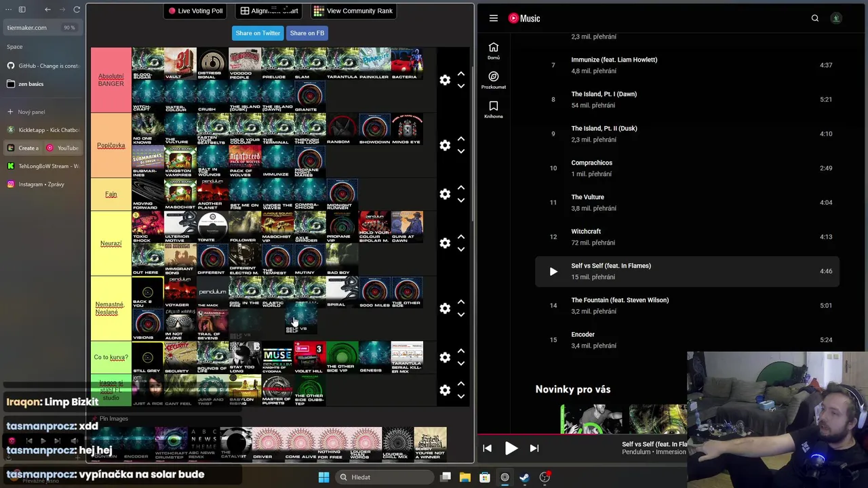Open settings gear for Nemastné, Neslané tier
Image resolution: width=868 pixels, height=488 pixels.
point(445,308)
